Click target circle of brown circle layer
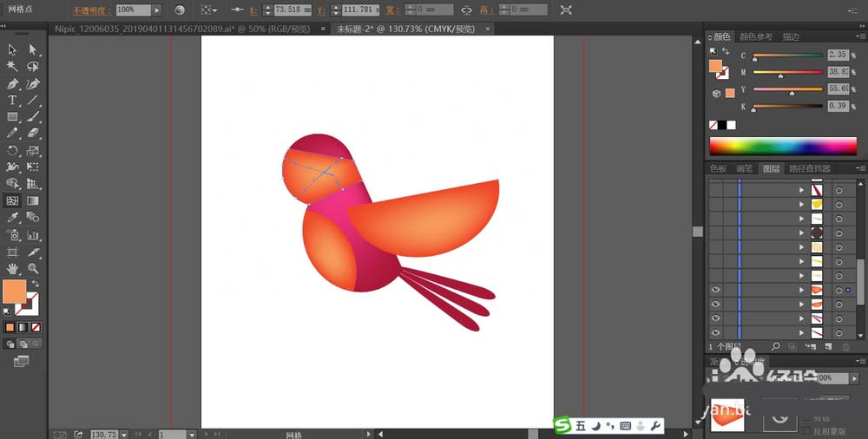This screenshot has height=439, width=868. pos(838,233)
